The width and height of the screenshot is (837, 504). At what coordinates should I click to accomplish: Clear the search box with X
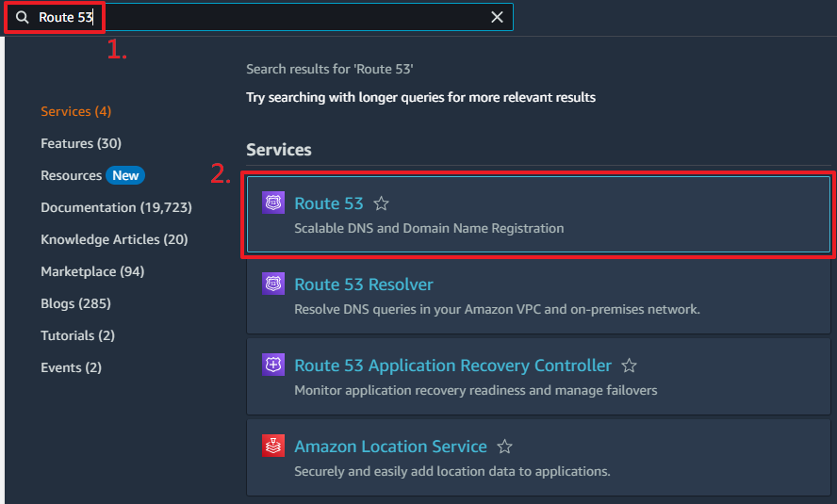(497, 18)
